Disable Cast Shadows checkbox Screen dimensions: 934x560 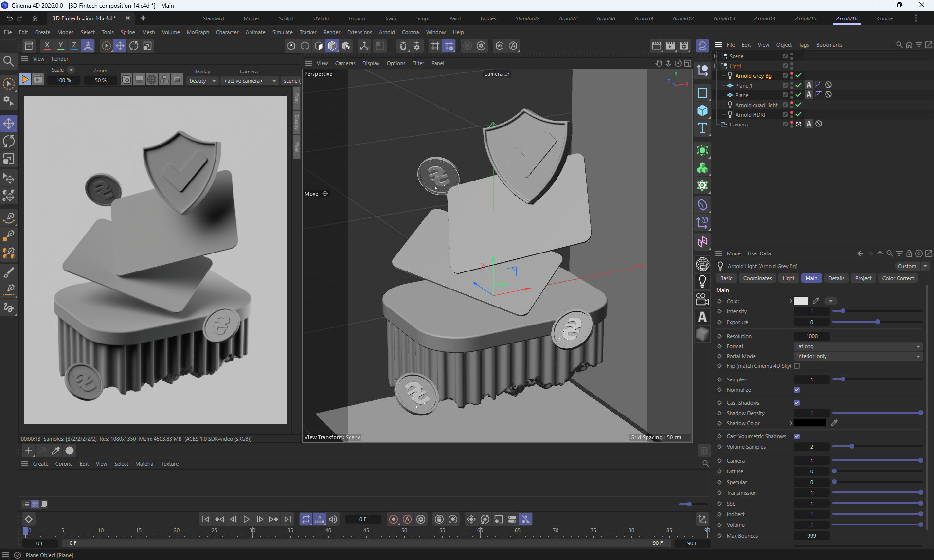click(797, 403)
